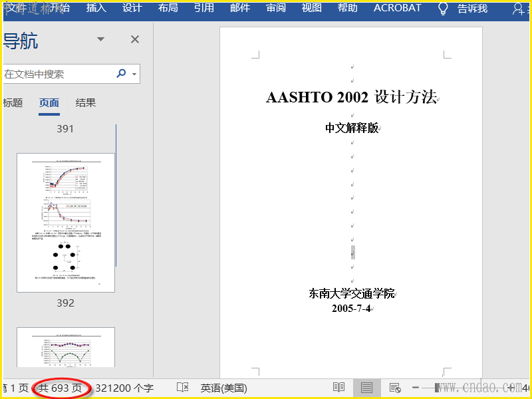The height and width of the screenshot is (399, 532).
Task: Switch to Print Layout view icon
Action: (366, 388)
